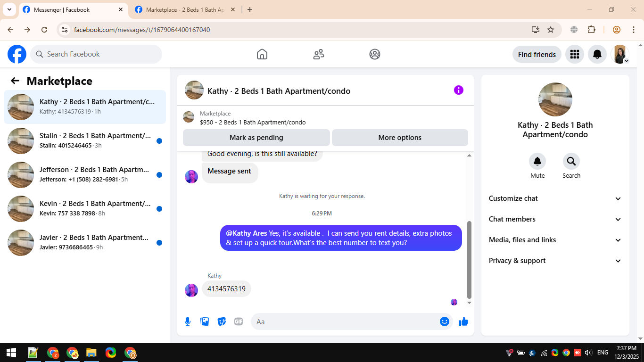
Task: Click the Find friends button
Action: (537, 54)
